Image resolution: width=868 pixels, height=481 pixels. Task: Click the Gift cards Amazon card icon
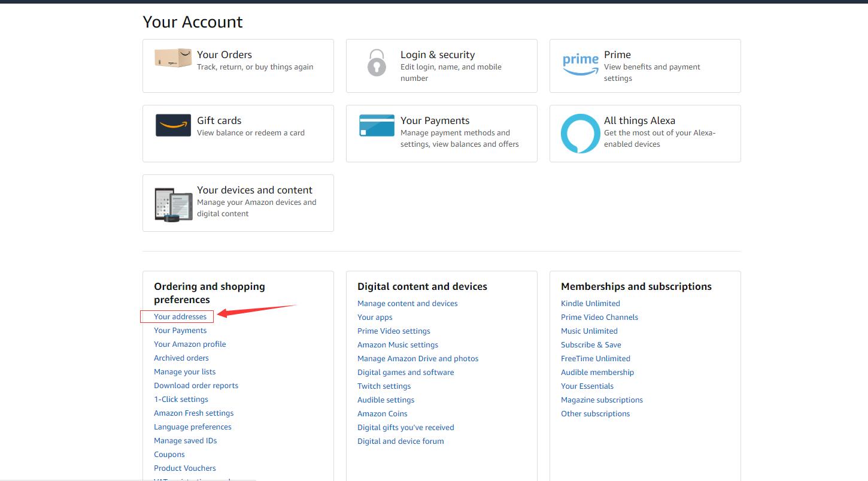173,125
